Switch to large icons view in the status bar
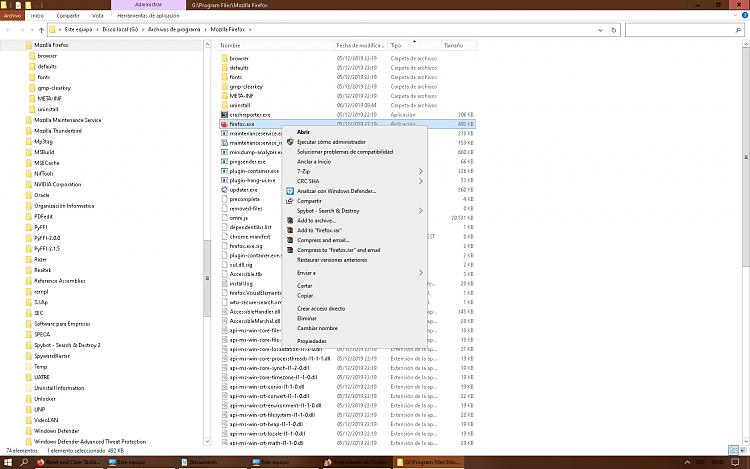This screenshot has height=469, width=750. 743,450
